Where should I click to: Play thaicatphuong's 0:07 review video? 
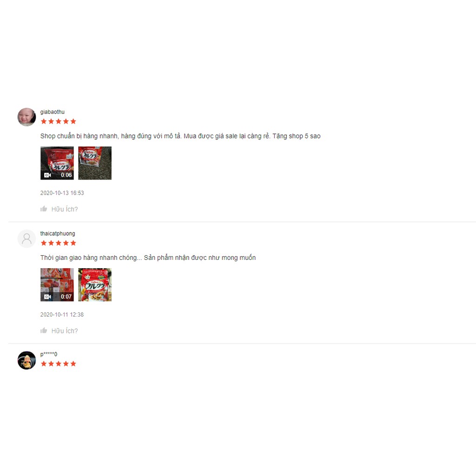click(x=57, y=285)
